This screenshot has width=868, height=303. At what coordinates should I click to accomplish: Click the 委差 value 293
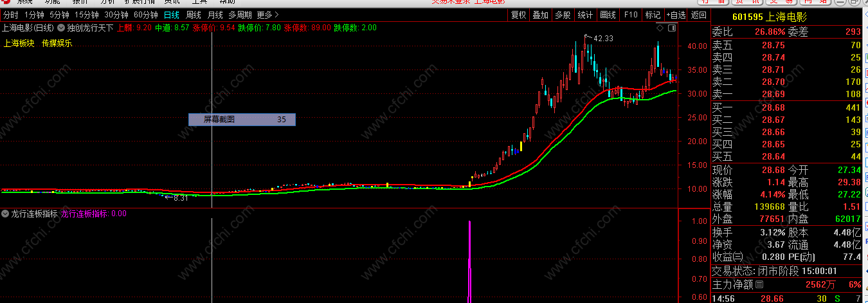853,32
